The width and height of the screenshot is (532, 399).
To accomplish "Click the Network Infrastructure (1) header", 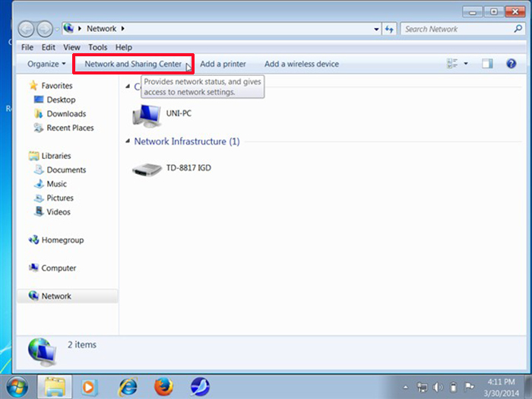I will click(187, 141).
